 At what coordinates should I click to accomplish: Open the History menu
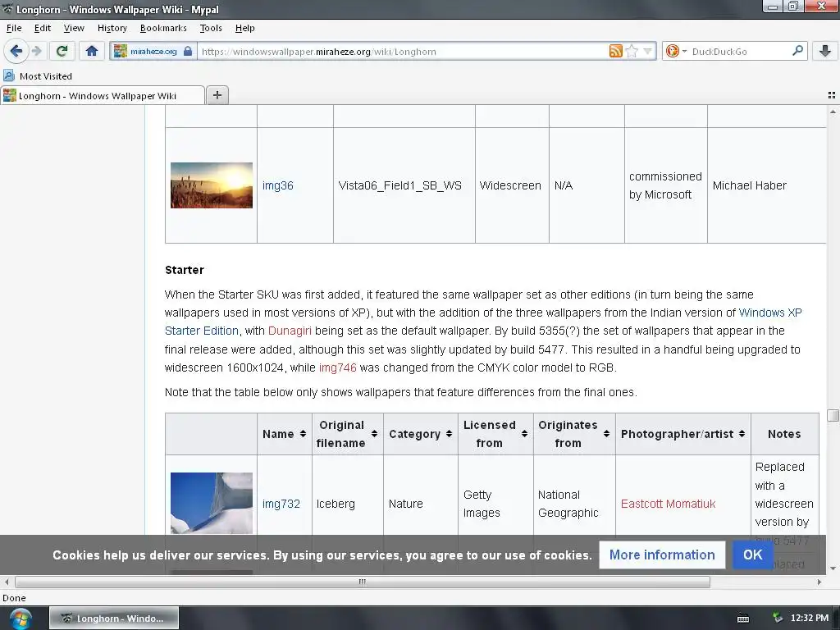[112, 28]
